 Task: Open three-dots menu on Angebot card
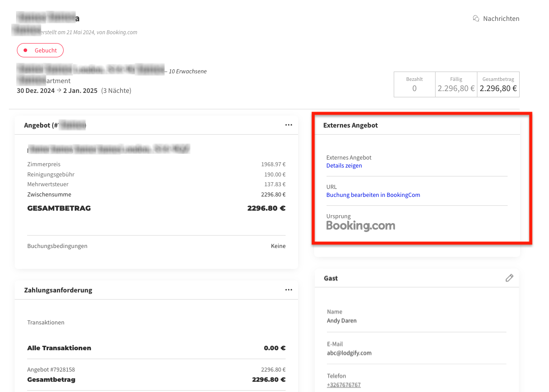(289, 125)
